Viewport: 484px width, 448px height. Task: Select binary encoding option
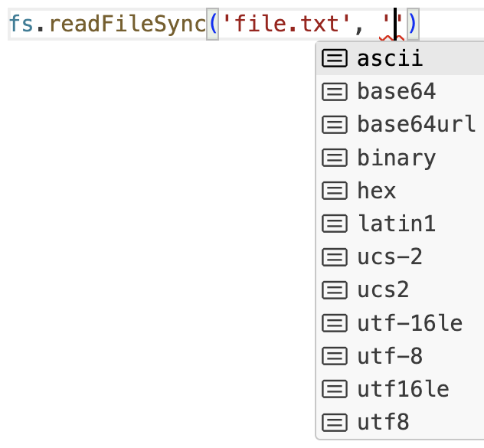(x=396, y=158)
